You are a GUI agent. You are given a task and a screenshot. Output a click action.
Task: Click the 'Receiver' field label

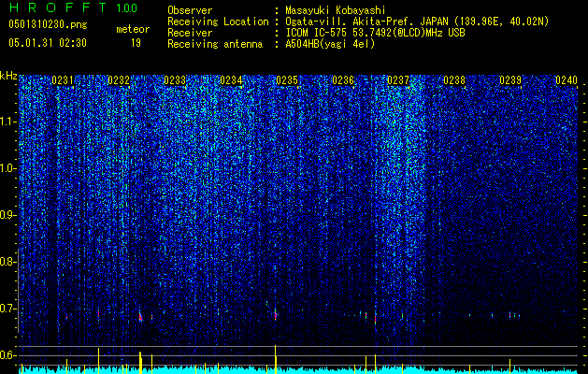pos(190,33)
